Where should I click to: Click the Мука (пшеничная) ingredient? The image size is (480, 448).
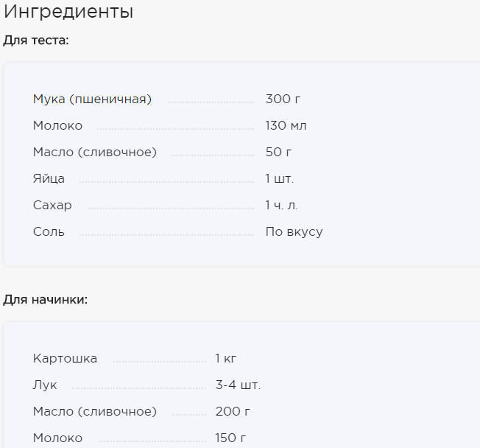click(92, 99)
